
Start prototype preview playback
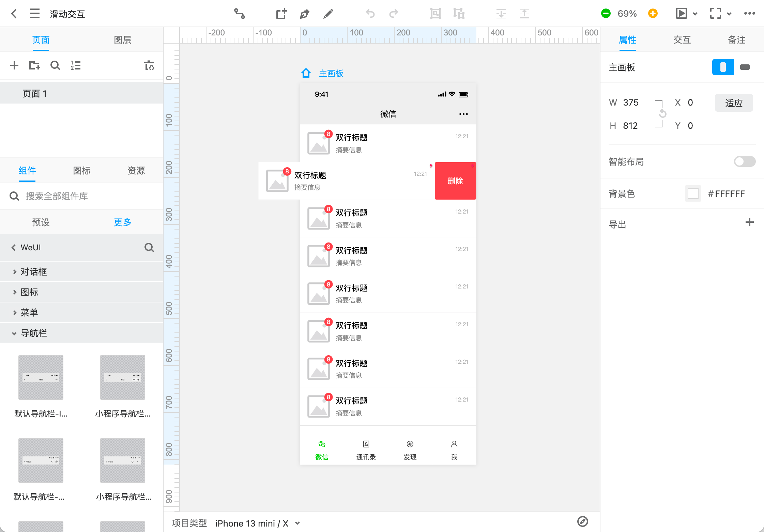[x=682, y=13]
